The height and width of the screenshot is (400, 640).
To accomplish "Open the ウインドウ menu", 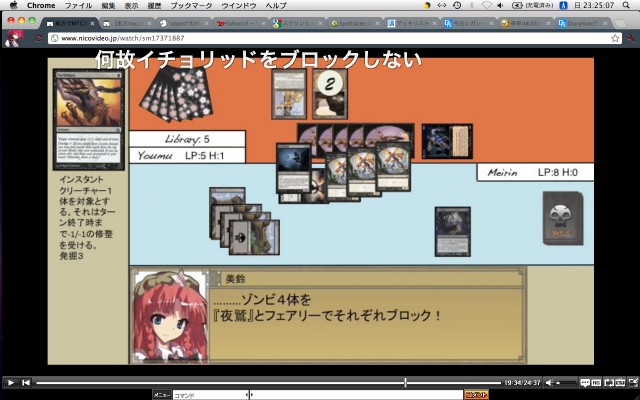I will click(x=239, y=5).
